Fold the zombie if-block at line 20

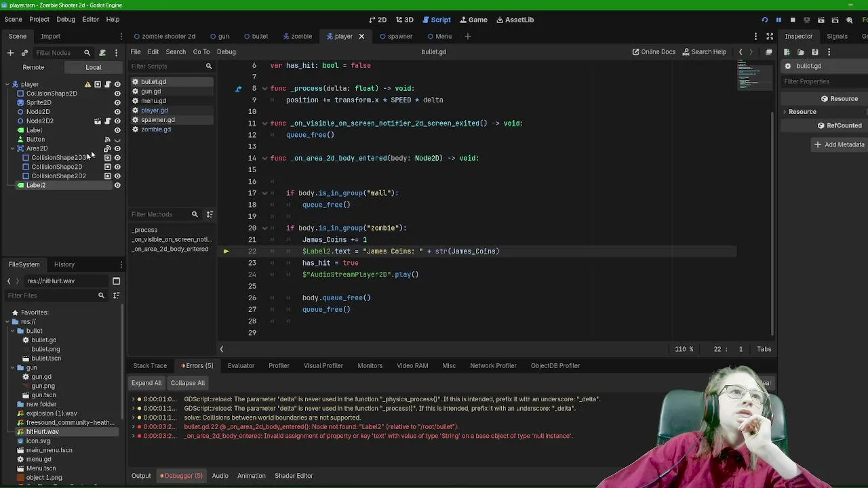[264, 228]
